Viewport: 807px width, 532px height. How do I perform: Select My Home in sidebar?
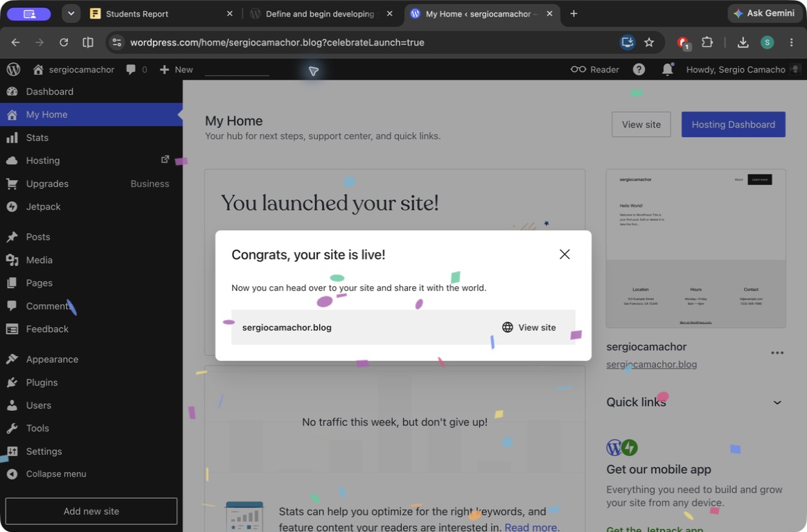click(x=91, y=114)
